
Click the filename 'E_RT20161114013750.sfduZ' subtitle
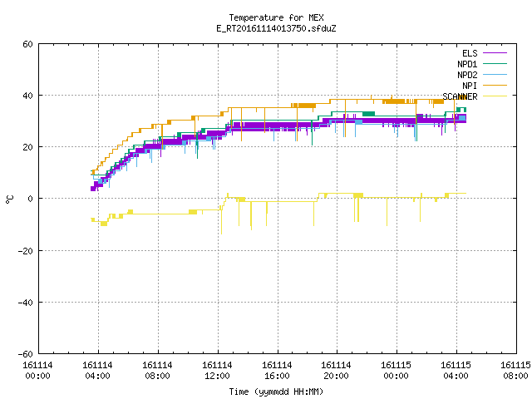(x=276, y=28)
